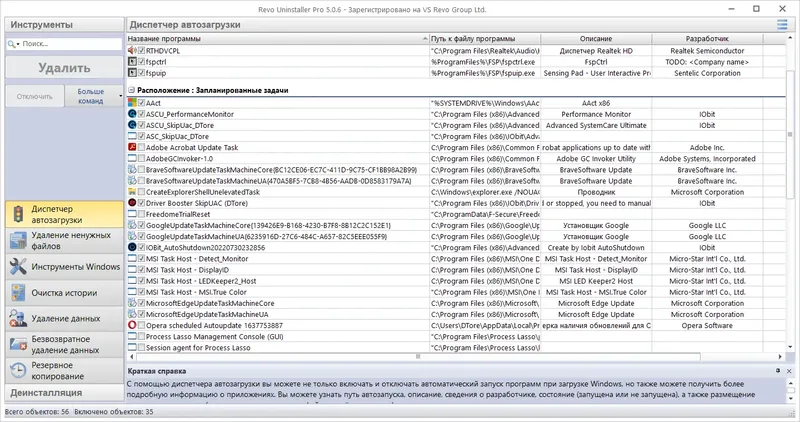Enable the Opera scheduled Autoupdate checkbox
Image resolution: width=800 pixels, height=422 pixels.
141,325
